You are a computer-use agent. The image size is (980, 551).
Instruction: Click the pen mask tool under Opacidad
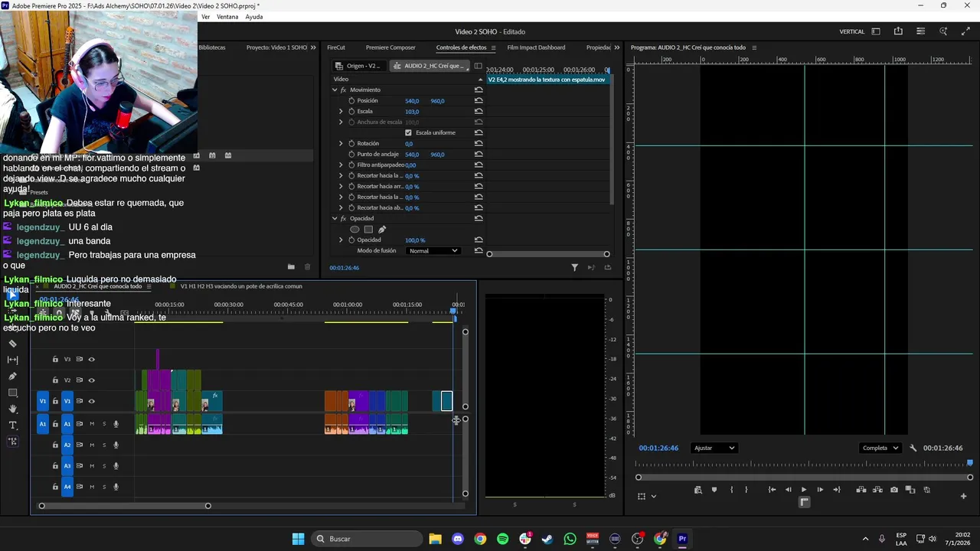(x=382, y=229)
